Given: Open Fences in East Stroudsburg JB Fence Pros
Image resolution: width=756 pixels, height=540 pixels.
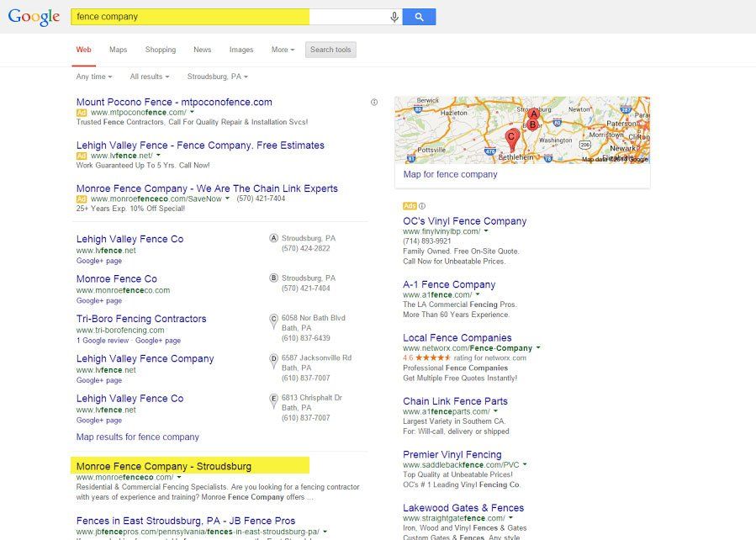Looking at the screenshot, I should tap(186, 521).
